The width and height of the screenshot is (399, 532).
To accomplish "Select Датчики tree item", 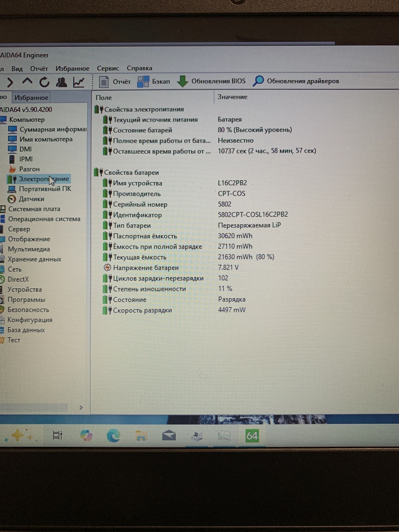I will tap(26, 199).
